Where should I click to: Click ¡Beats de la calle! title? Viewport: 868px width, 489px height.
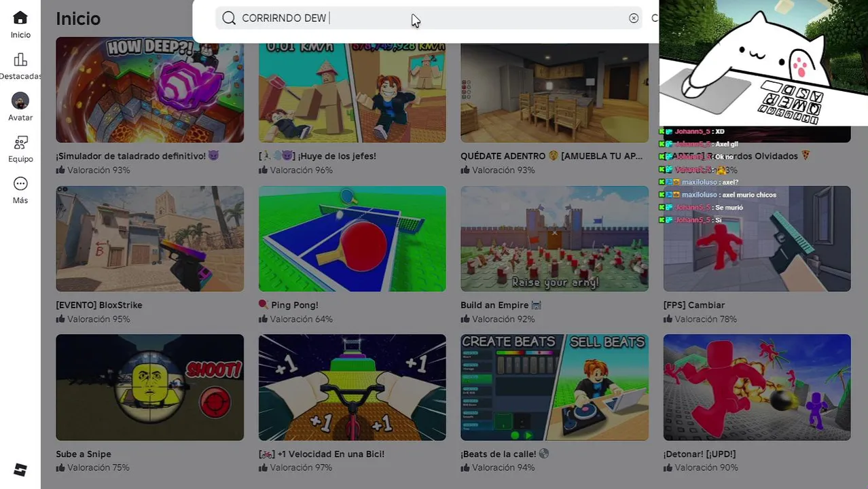click(505, 454)
